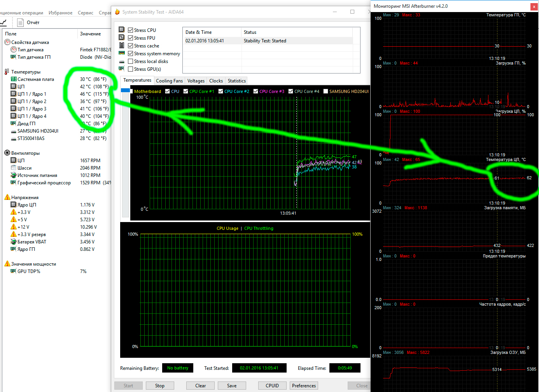This screenshot has width=539, height=392.
Task: Toggle CPU Core #3 graph checkbox
Action: tap(256, 91)
